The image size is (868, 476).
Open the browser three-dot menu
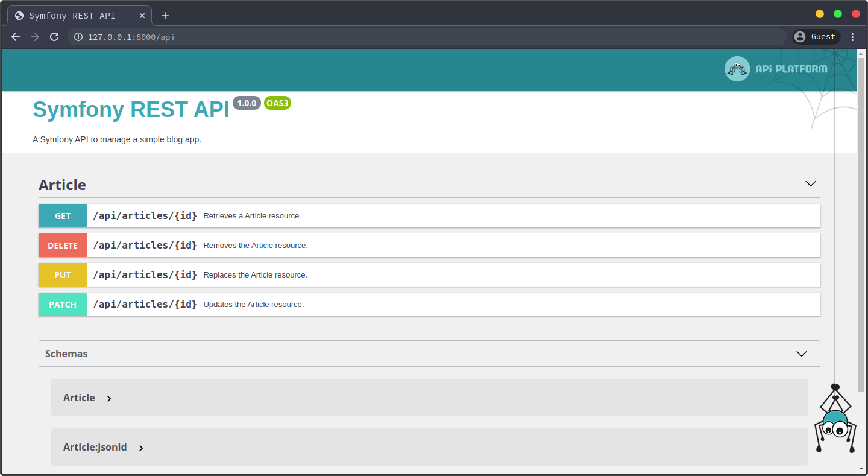pyautogui.click(x=852, y=37)
